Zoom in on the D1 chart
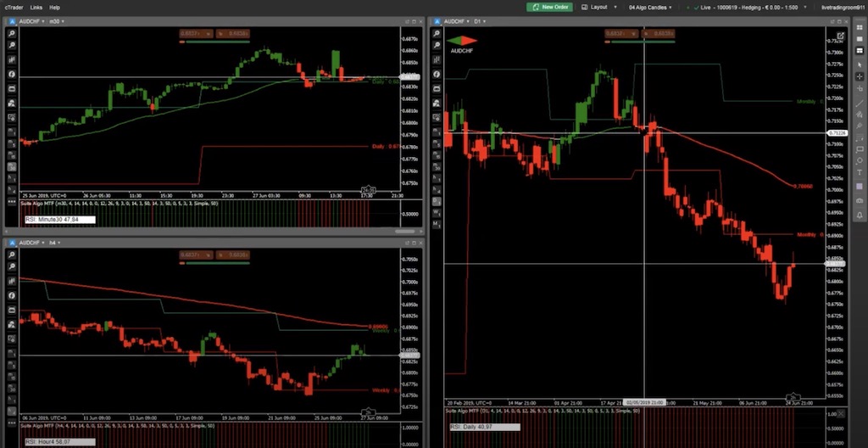 pyautogui.click(x=437, y=33)
